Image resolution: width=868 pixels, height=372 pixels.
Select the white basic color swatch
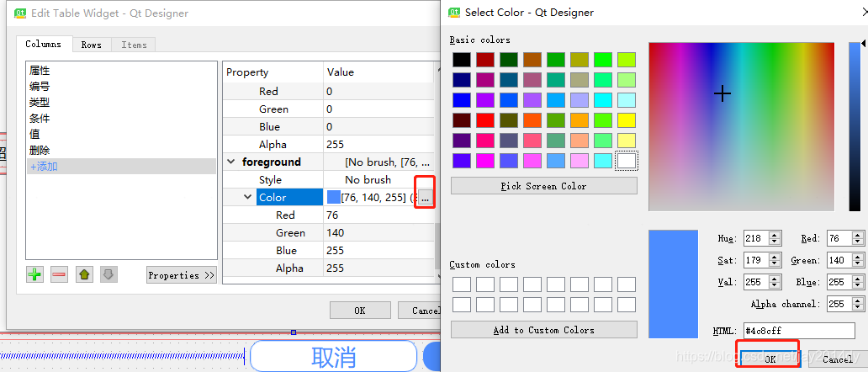627,161
